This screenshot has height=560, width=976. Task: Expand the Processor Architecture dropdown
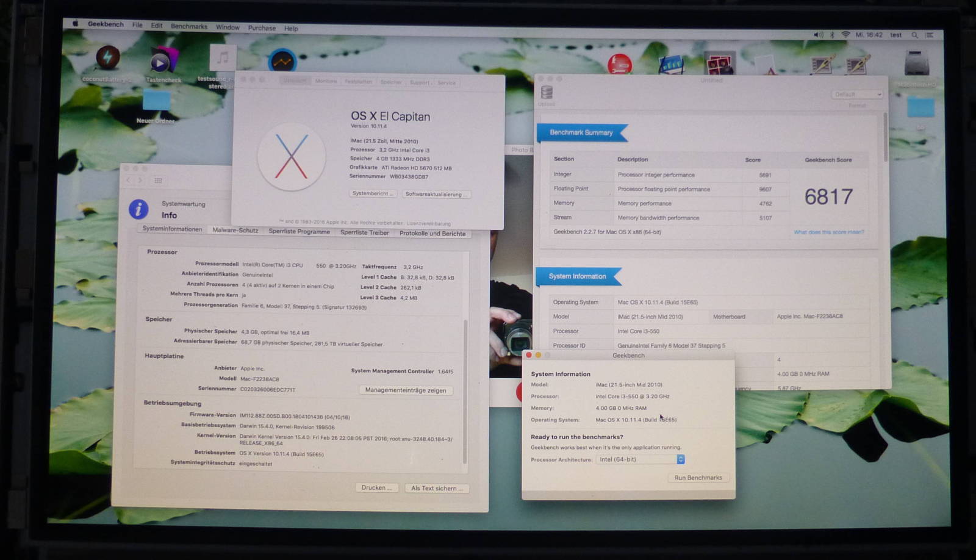pyautogui.click(x=681, y=459)
